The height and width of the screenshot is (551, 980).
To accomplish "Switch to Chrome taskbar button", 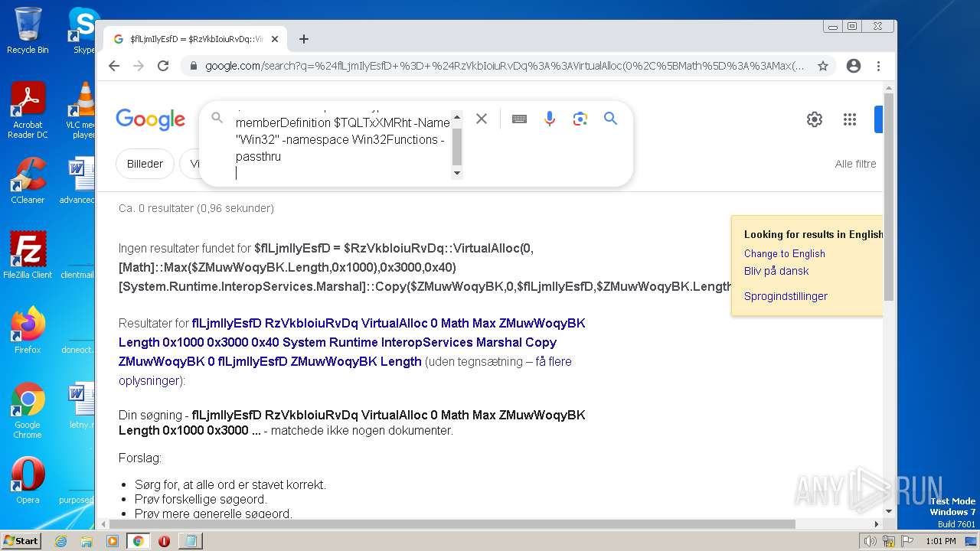I will click(139, 540).
